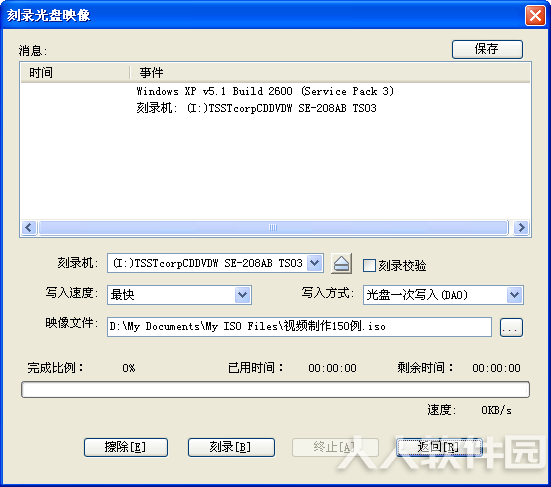Click the horizontal scrollbar thumb of message list
The height and width of the screenshot is (487, 551).
pos(273,228)
